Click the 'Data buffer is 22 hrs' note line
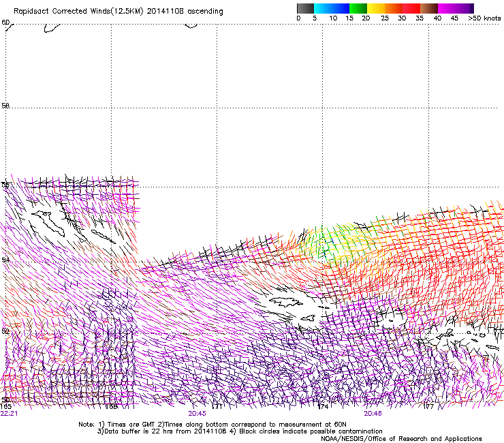The image size is (504, 443). pyautogui.click(x=240, y=431)
